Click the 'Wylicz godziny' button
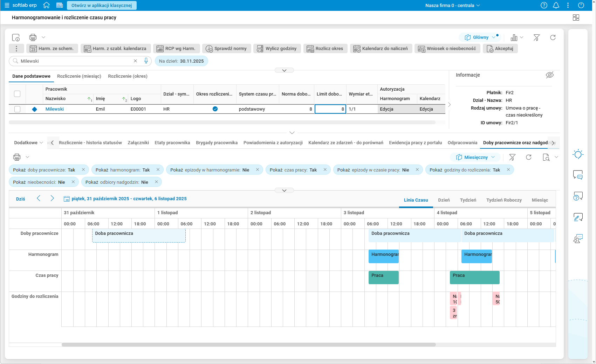This screenshot has height=364, width=596. coord(277,49)
